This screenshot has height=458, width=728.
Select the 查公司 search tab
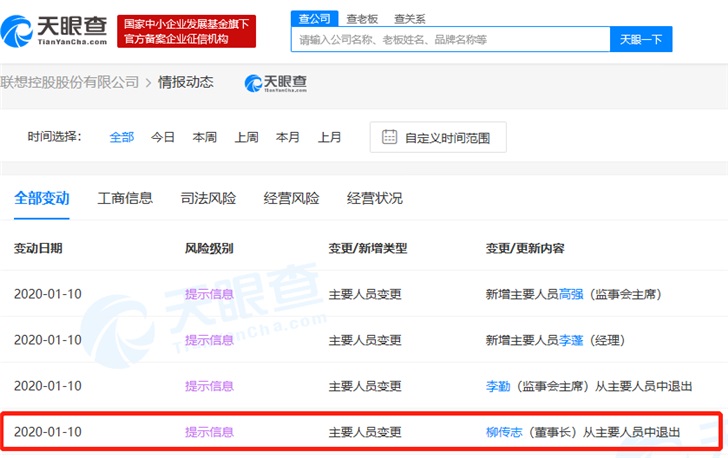(x=314, y=19)
